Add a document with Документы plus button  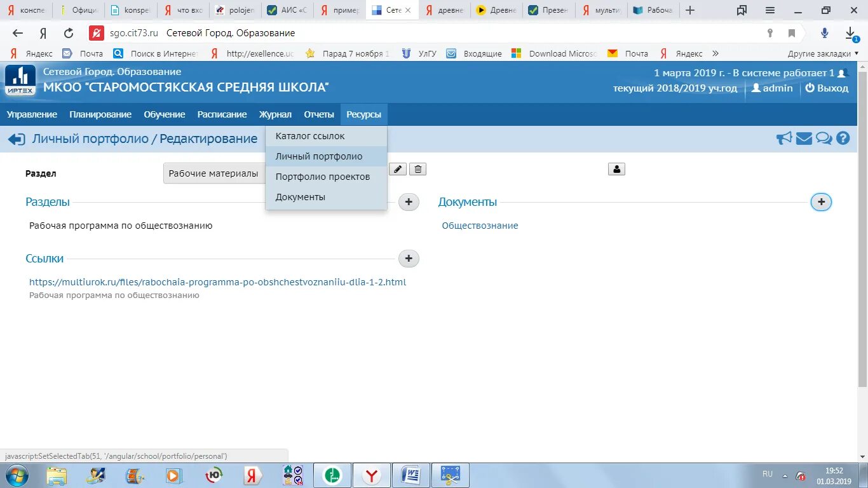click(x=821, y=202)
